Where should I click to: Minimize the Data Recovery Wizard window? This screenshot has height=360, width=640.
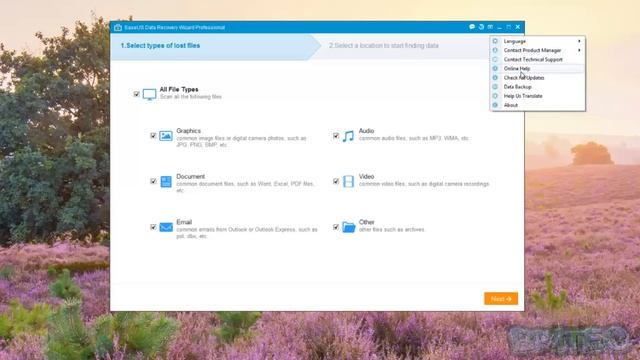(x=500, y=27)
